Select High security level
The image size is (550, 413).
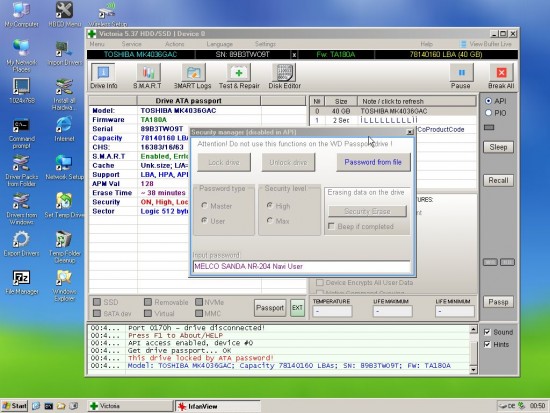(x=270, y=206)
